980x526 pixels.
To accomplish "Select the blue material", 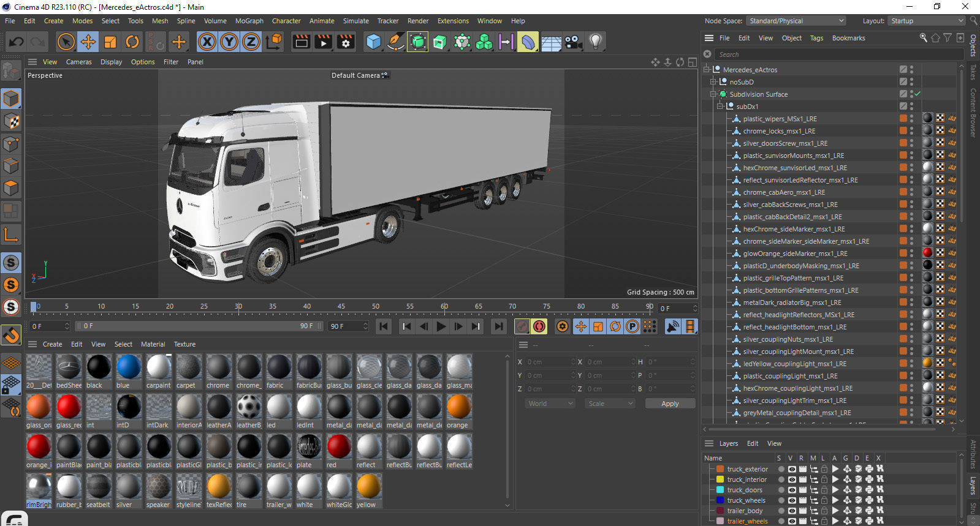I will (x=128, y=371).
